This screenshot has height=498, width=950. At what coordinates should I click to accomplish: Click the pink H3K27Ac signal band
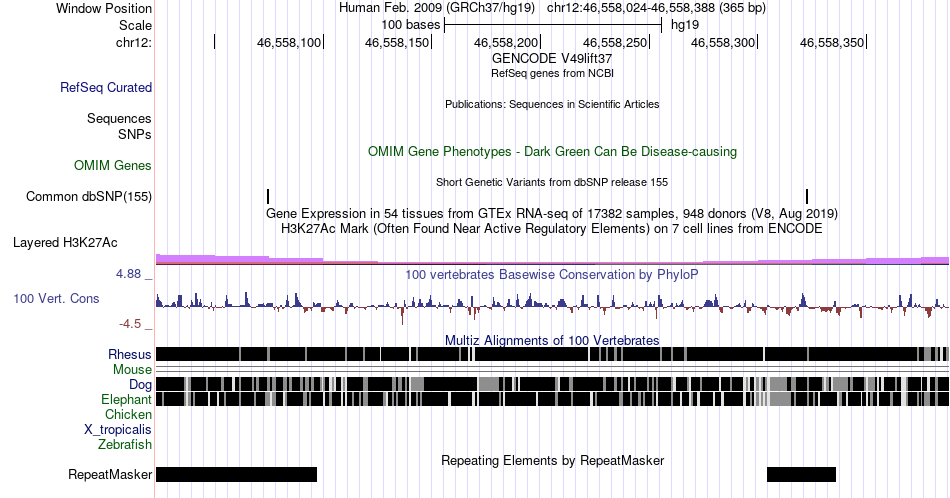tap(552, 260)
